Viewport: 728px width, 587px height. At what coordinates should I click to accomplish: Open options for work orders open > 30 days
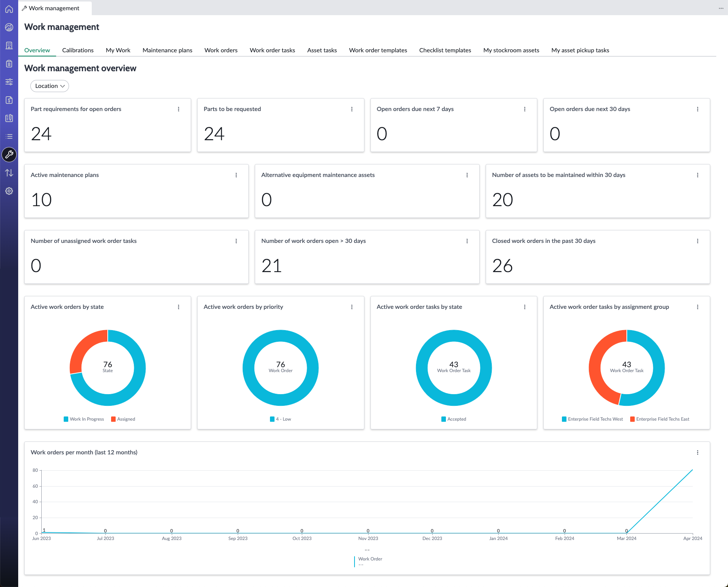pyautogui.click(x=467, y=241)
